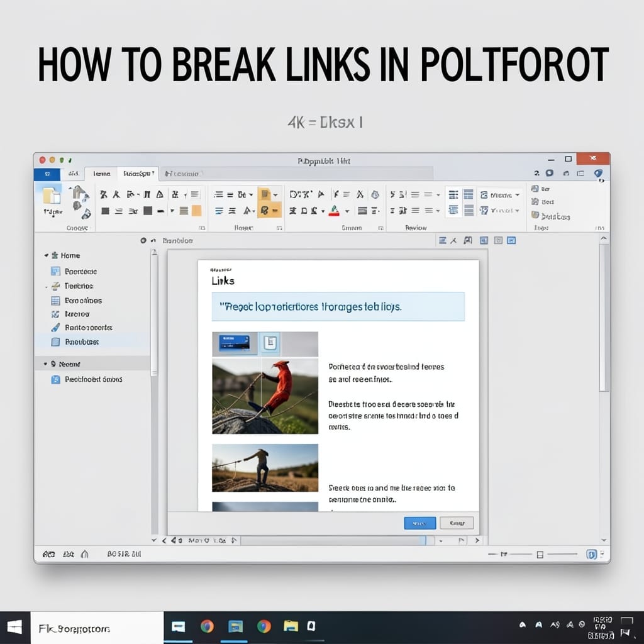Expand the 'Tiontrios' node arrow in sidebar
644x644 pixels.
pyautogui.click(x=46, y=287)
